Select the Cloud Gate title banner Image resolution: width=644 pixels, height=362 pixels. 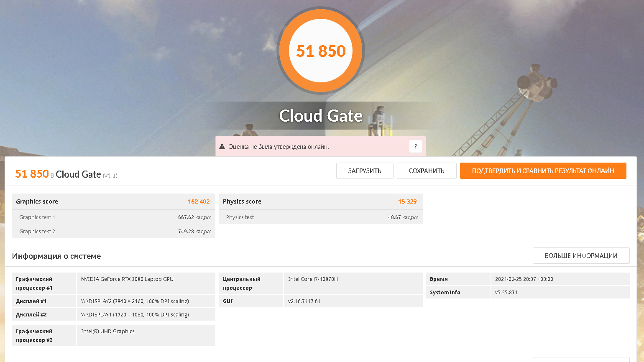tap(321, 116)
